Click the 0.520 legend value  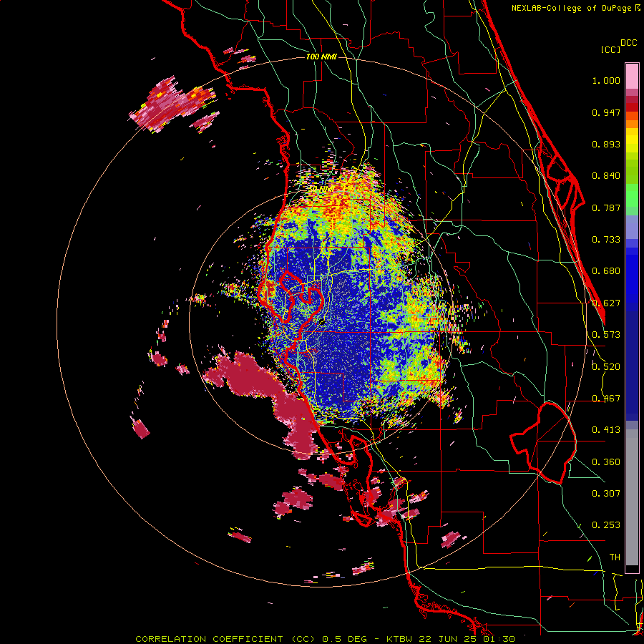click(x=606, y=367)
